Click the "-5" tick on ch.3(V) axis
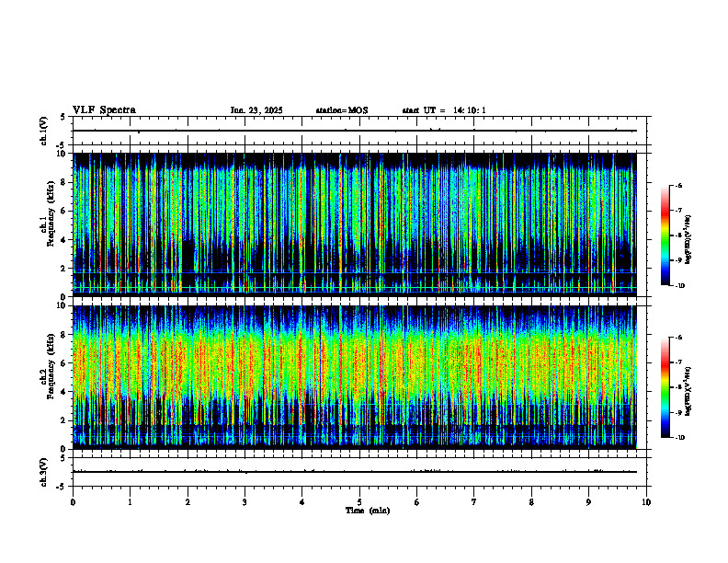 click(62, 487)
